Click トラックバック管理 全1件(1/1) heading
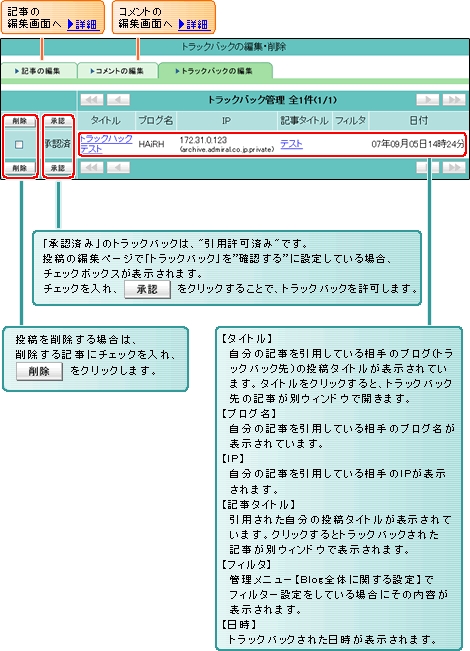 pyautogui.click(x=272, y=100)
